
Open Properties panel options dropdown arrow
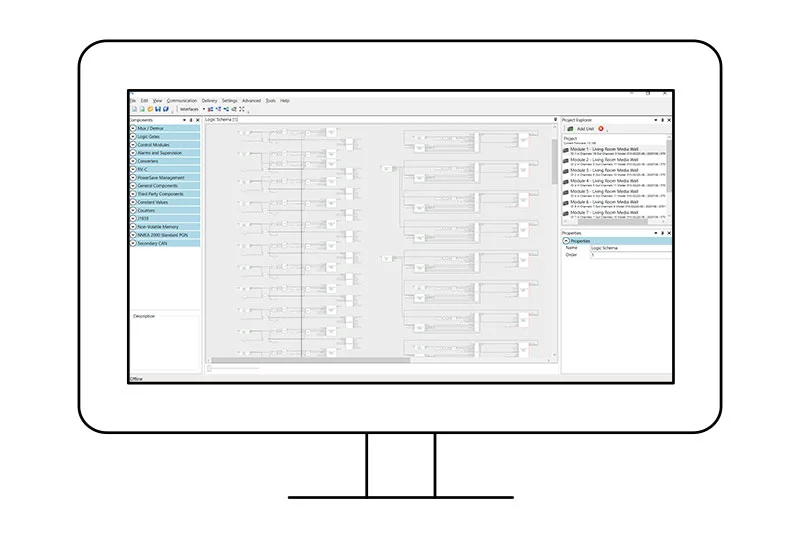[x=656, y=233]
